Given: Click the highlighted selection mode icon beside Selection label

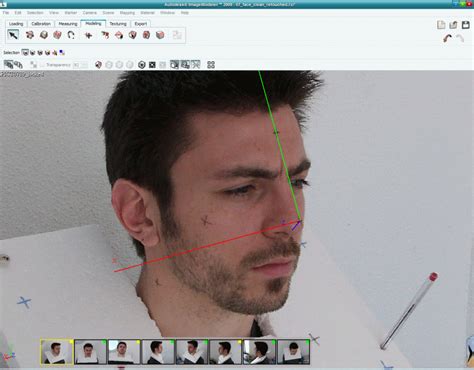Looking at the screenshot, I should [25, 52].
